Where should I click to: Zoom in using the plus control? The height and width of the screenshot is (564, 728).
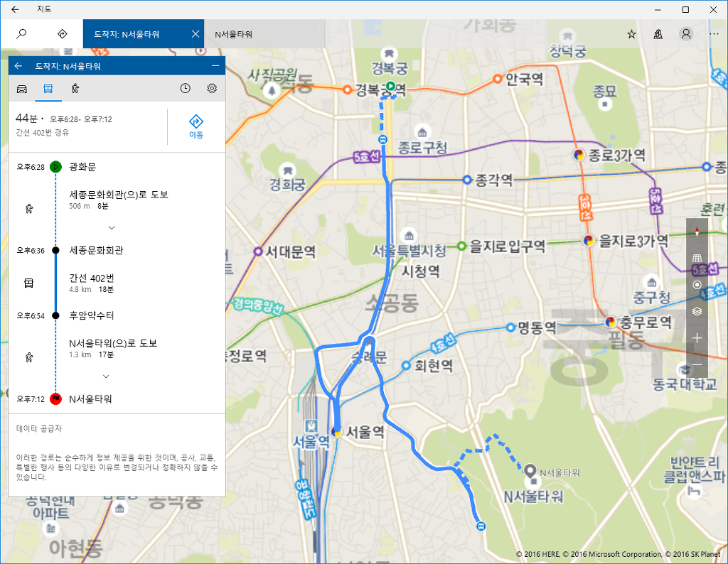tap(697, 338)
